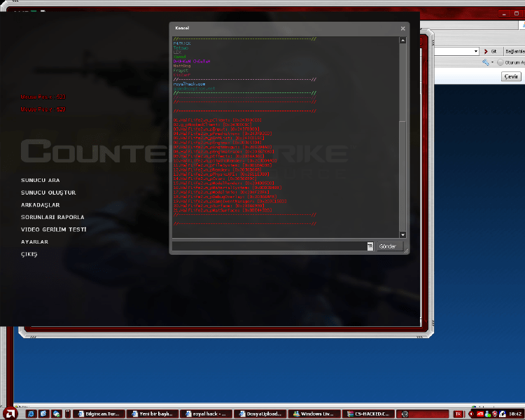Open the SUNUCU ARA menu item
This screenshot has height=420, width=525.
pos(40,180)
